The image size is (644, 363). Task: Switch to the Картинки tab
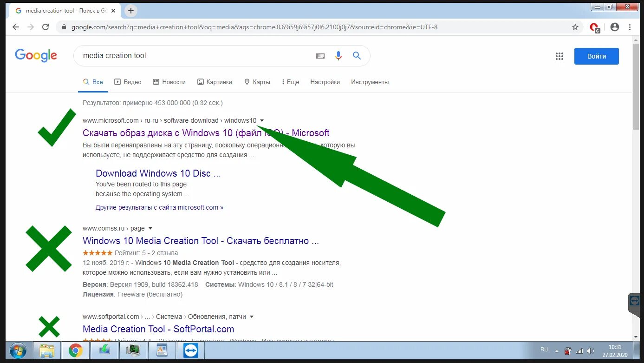tap(215, 82)
